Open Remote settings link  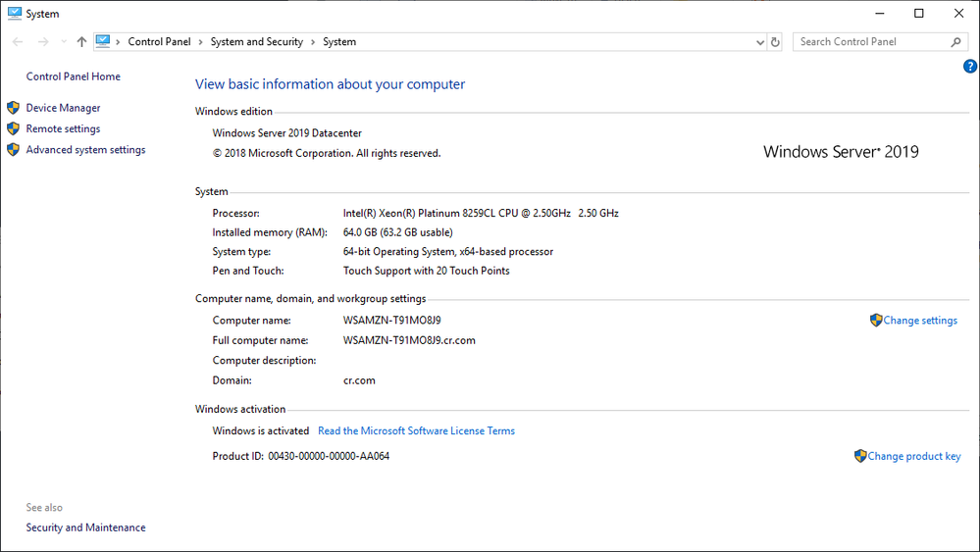[63, 128]
